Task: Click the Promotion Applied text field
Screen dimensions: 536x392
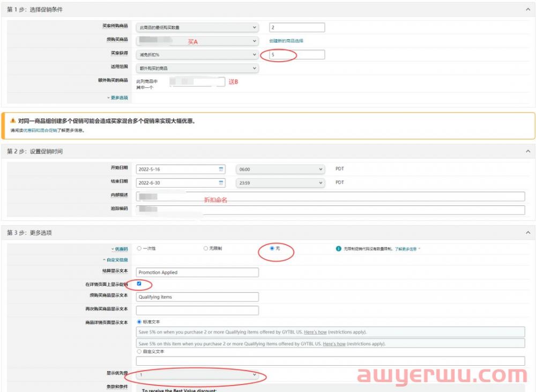Action: (197, 272)
